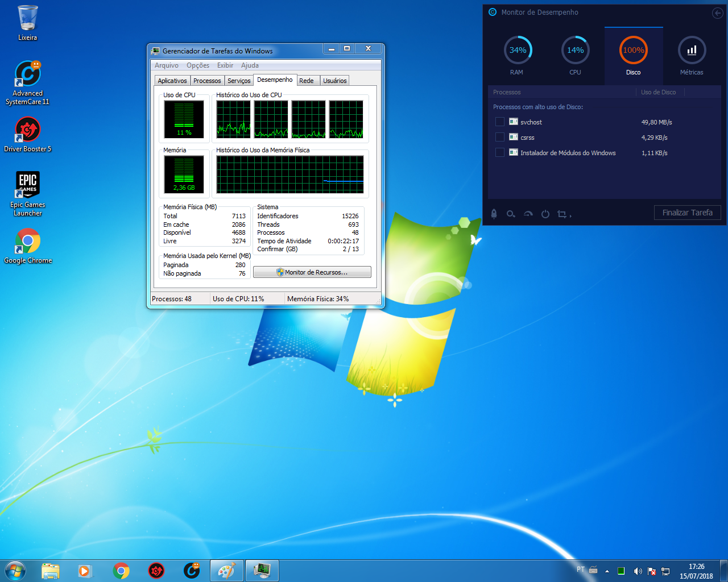The height and width of the screenshot is (582, 728).
Task: Click the rocket boost icon in Monitor de Desempenho
Action: coord(494,214)
